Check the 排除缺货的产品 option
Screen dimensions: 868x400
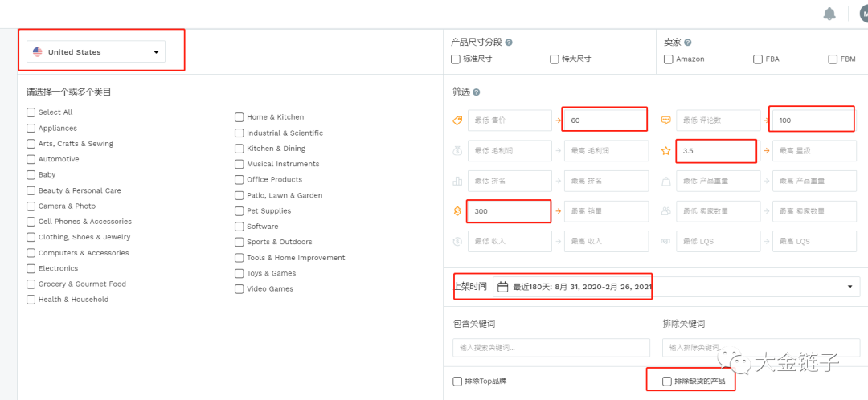pos(667,382)
